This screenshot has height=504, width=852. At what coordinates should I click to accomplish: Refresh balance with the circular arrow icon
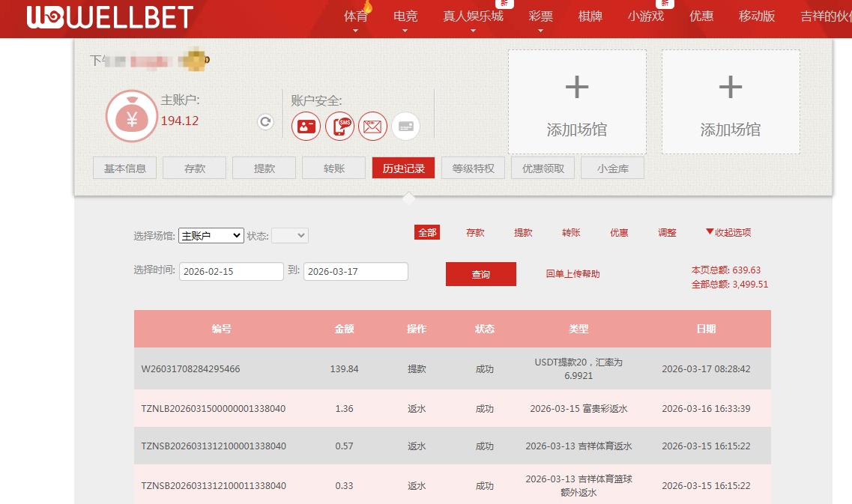(265, 121)
